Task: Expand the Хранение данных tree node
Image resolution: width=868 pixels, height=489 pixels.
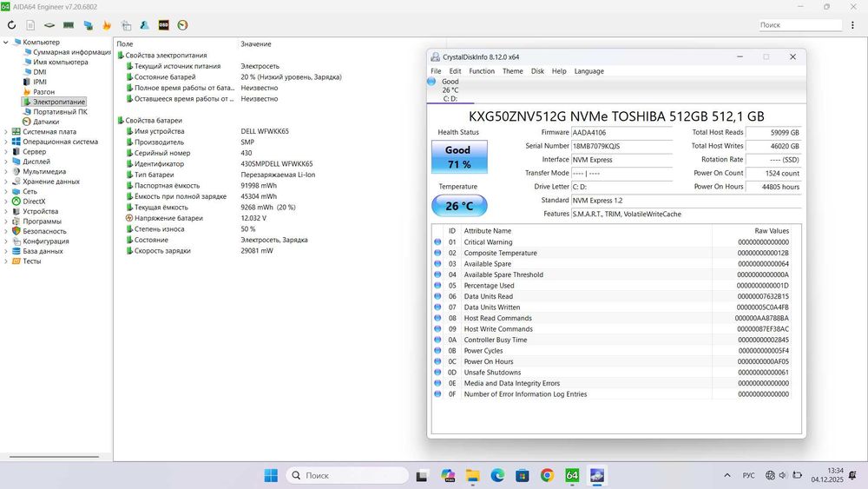Action: [6, 182]
